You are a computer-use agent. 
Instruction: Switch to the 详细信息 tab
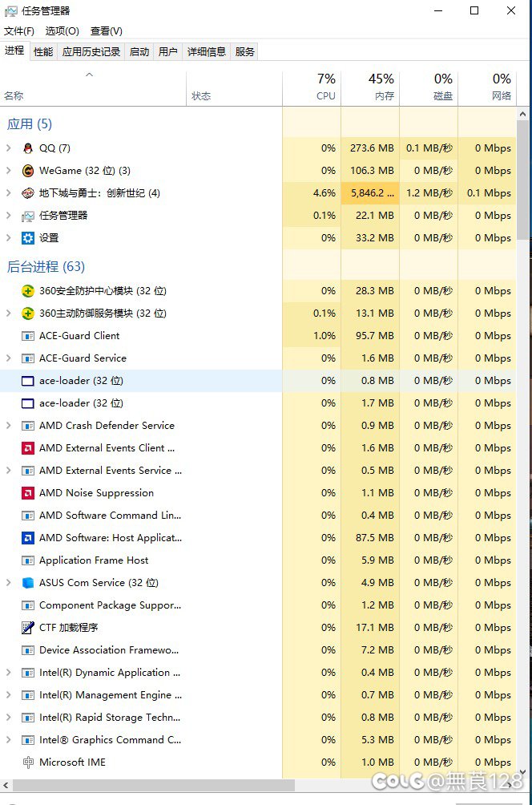tap(206, 52)
